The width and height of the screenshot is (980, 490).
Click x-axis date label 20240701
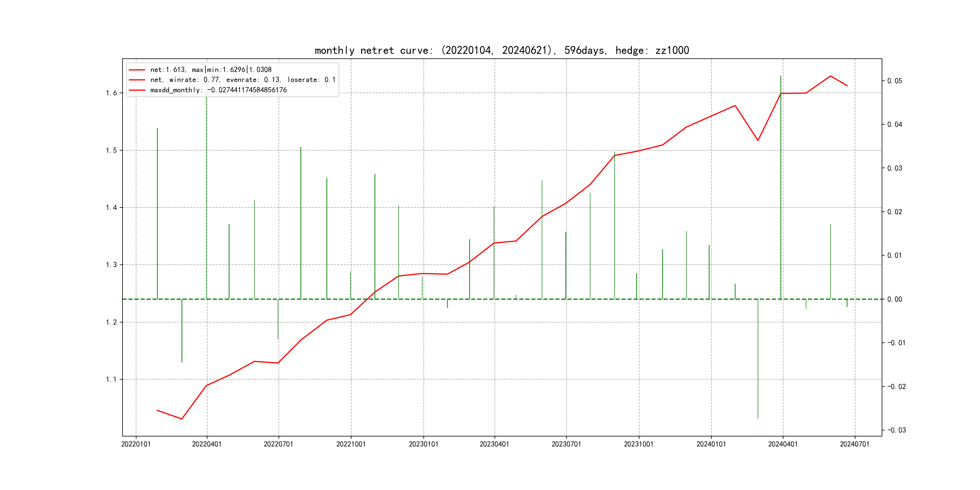click(854, 444)
